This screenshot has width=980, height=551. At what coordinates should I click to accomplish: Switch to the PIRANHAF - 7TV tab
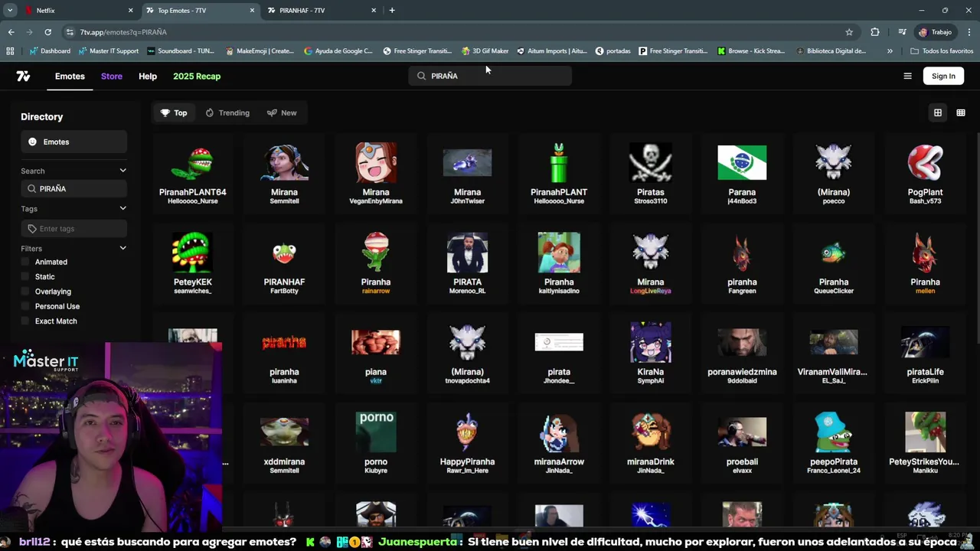[x=322, y=11]
